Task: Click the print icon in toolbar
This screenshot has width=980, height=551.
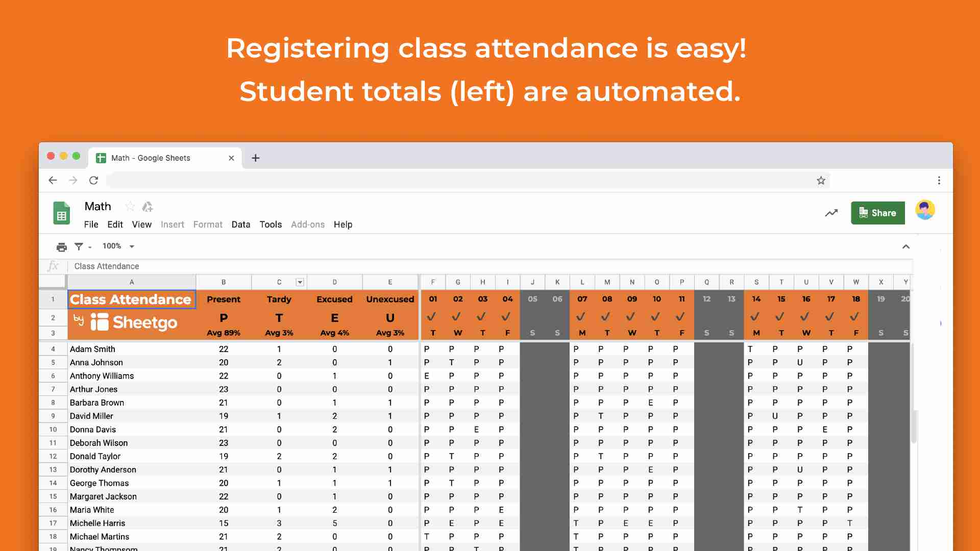Action: click(x=61, y=245)
